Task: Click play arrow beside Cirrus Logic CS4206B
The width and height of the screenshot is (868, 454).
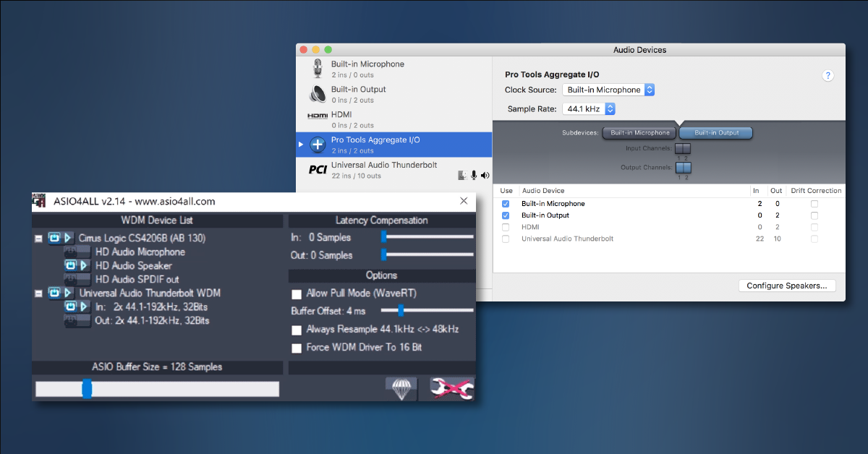Action: click(68, 238)
